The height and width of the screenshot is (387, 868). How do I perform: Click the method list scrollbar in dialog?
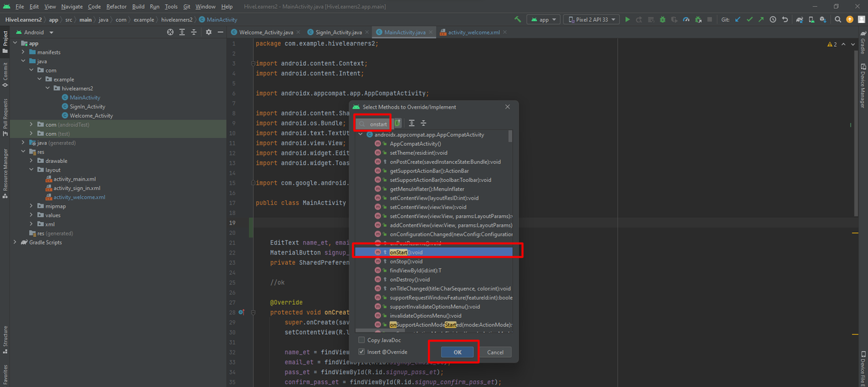510,136
